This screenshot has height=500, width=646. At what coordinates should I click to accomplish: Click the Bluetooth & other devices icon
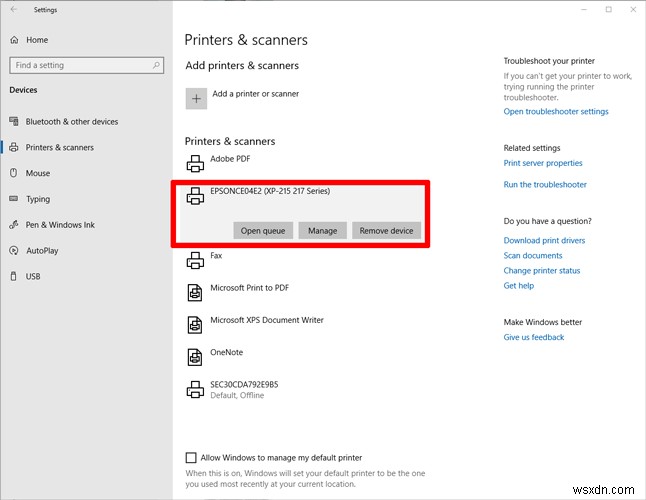[x=14, y=121]
